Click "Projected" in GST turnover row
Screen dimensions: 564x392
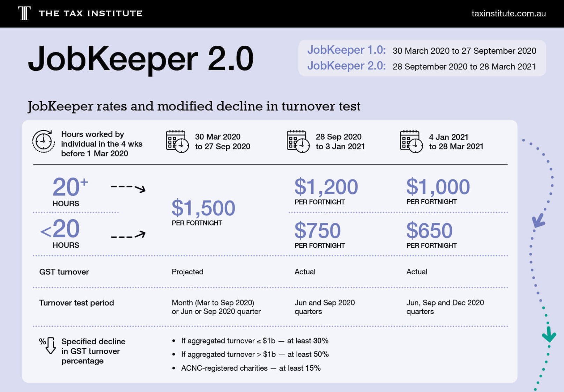click(x=187, y=272)
